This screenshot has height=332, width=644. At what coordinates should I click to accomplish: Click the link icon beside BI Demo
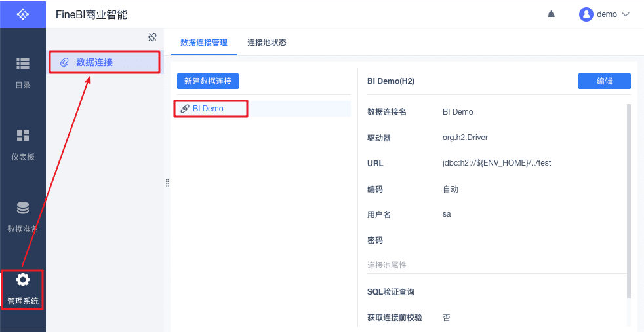point(185,109)
